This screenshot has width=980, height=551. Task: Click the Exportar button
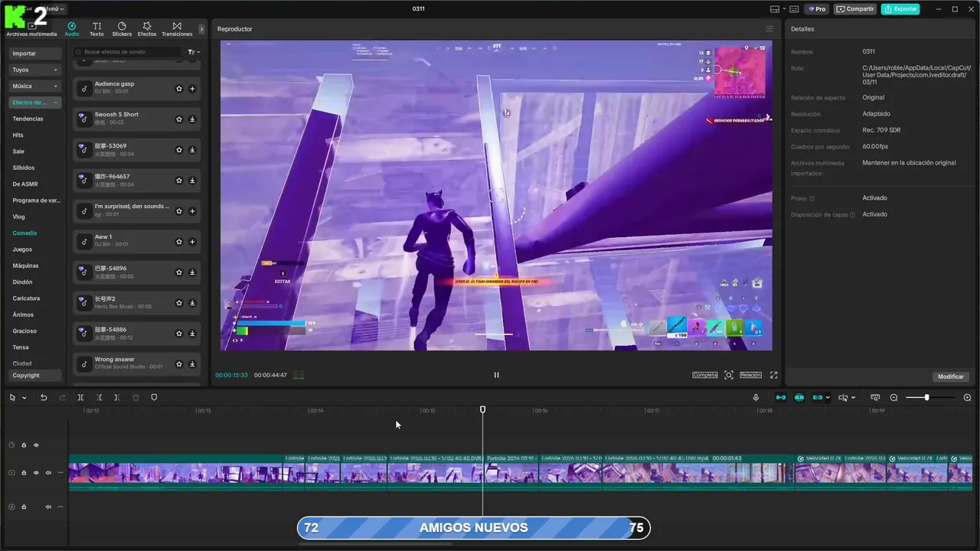coord(900,9)
